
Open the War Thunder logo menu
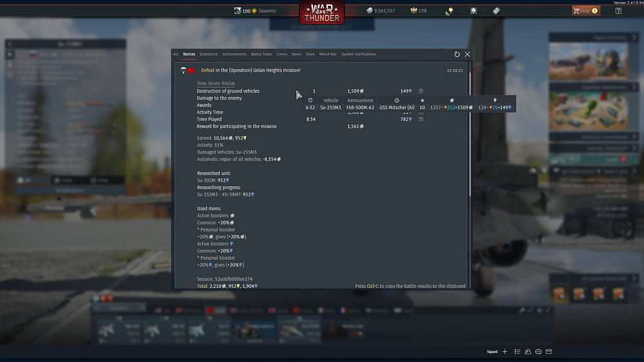(322, 12)
